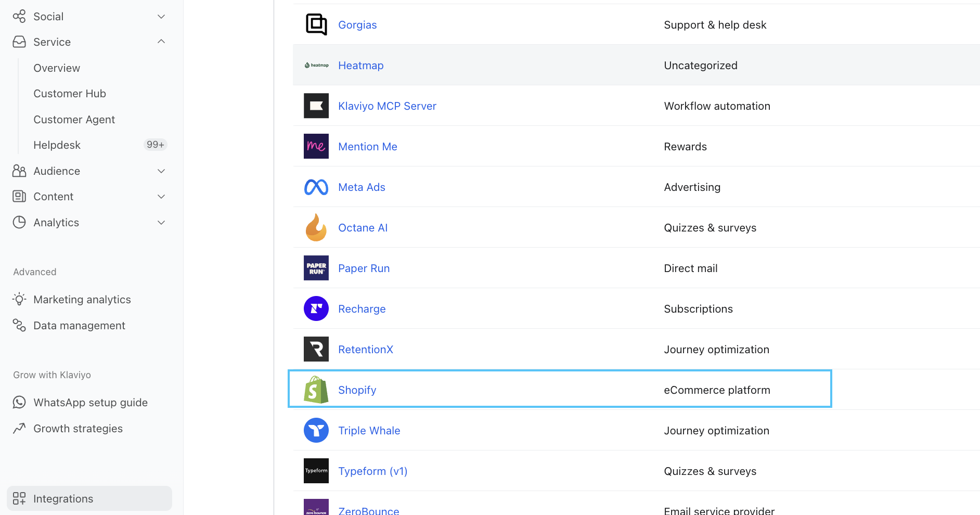
Task: Click the Content newspaper icon
Action: pyautogui.click(x=19, y=196)
